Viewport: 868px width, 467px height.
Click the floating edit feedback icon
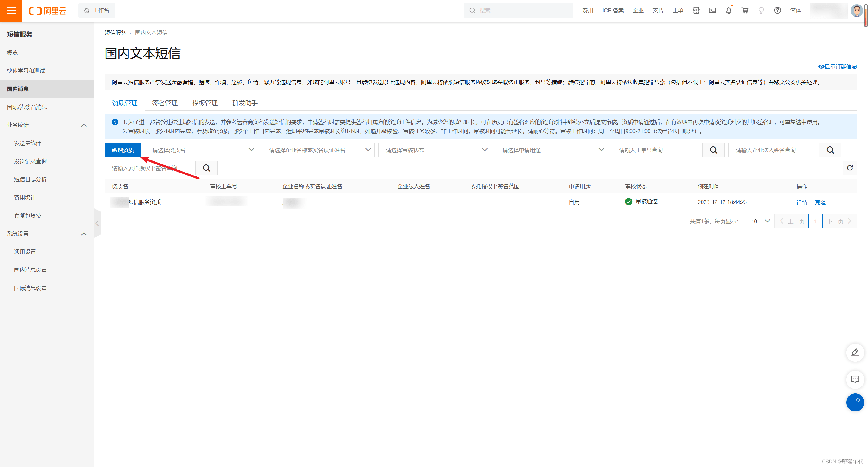click(x=855, y=352)
